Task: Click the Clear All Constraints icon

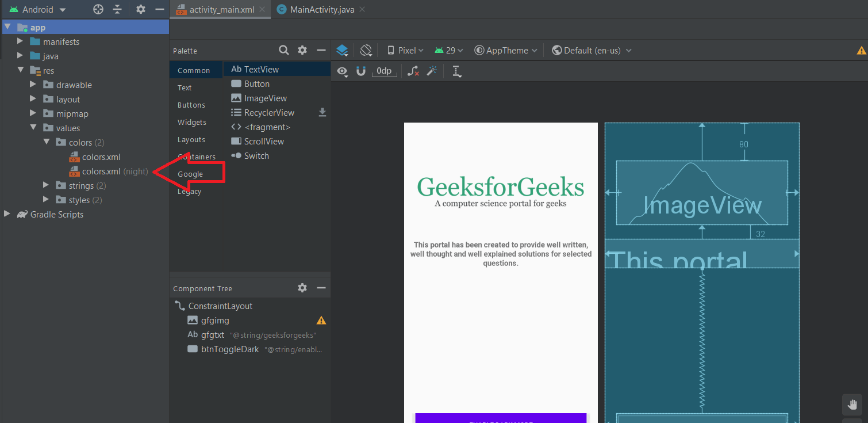Action: point(413,71)
